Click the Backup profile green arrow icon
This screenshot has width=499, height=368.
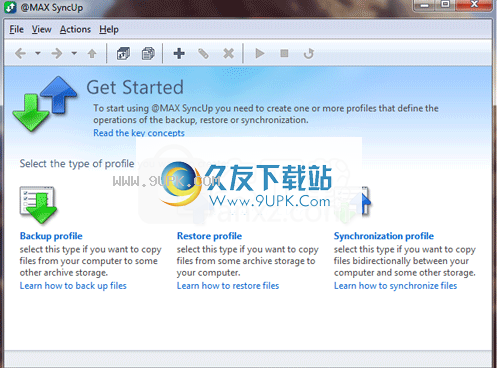pos(38,205)
